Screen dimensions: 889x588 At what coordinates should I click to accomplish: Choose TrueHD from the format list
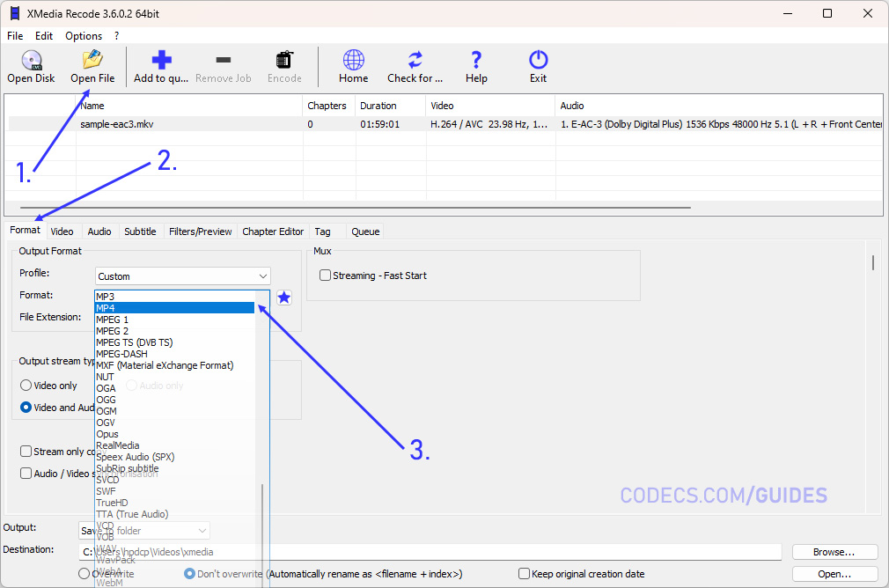click(174, 503)
